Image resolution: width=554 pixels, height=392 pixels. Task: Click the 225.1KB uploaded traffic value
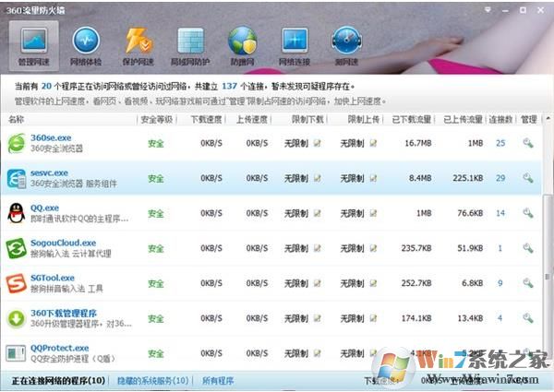pyautogui.click(x=468, y=178)
